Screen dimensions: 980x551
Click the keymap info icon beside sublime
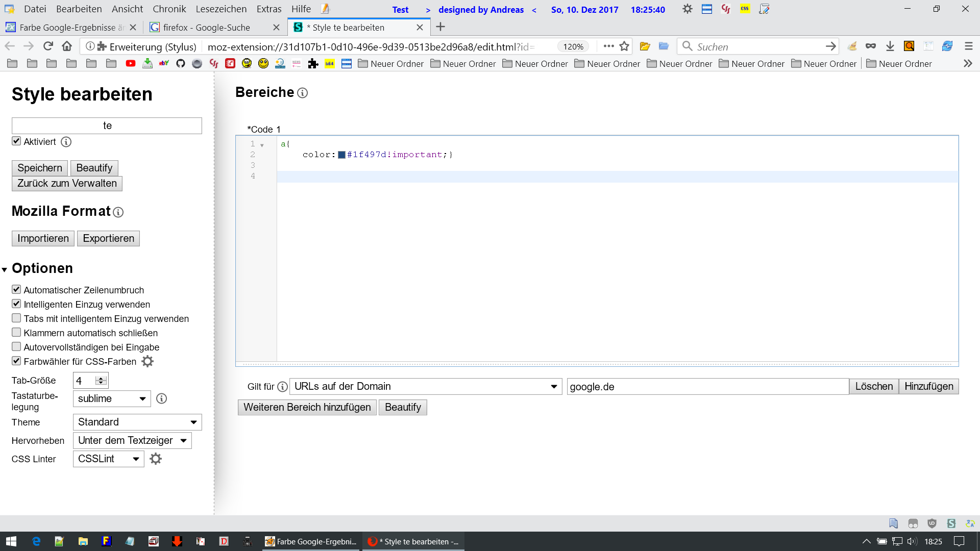[x=161, y=398]
